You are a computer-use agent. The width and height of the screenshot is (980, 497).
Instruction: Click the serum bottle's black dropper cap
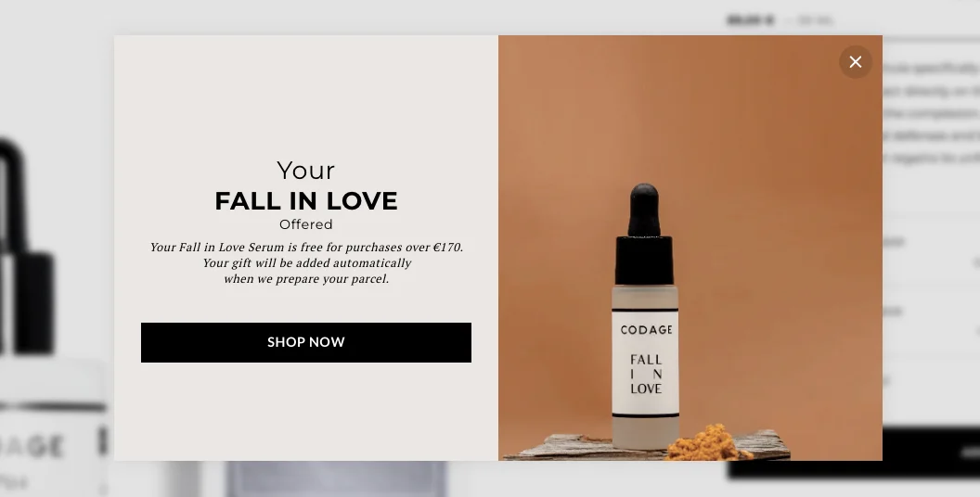pos(644,235)
